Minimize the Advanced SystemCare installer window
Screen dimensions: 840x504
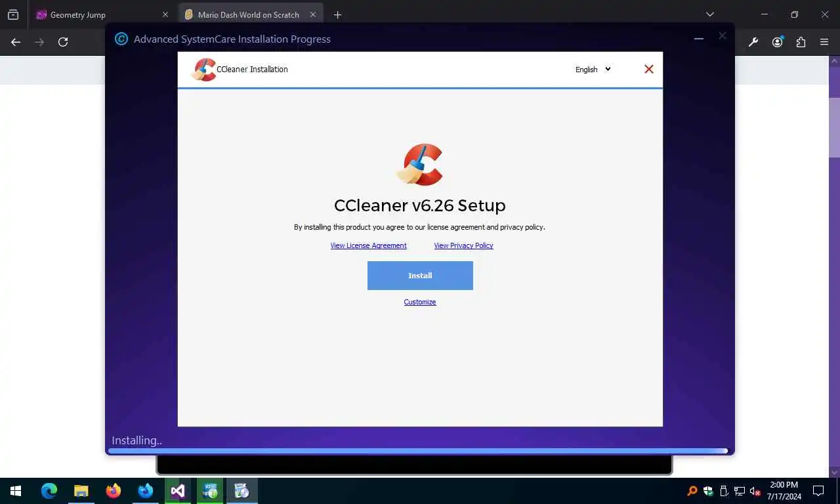pyautogui.click(x=699, y=39)
